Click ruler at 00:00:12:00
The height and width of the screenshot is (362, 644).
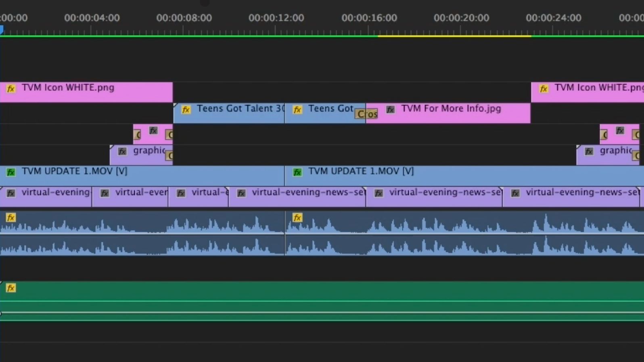276,18
